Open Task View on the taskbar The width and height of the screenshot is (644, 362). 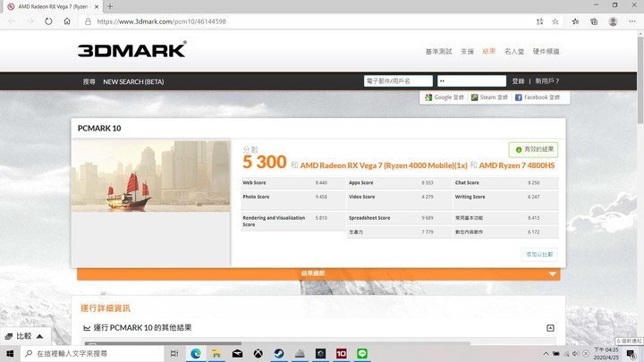[174, 353]
